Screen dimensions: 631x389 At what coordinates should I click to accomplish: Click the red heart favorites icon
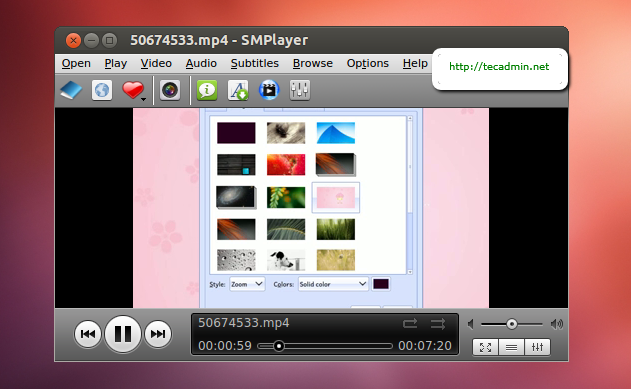(132, 90)
